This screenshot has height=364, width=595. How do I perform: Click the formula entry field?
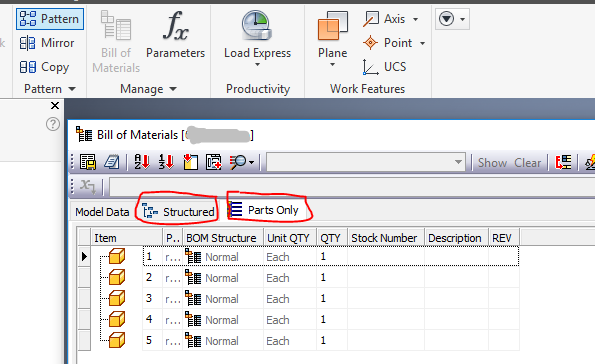click(352, 187)
